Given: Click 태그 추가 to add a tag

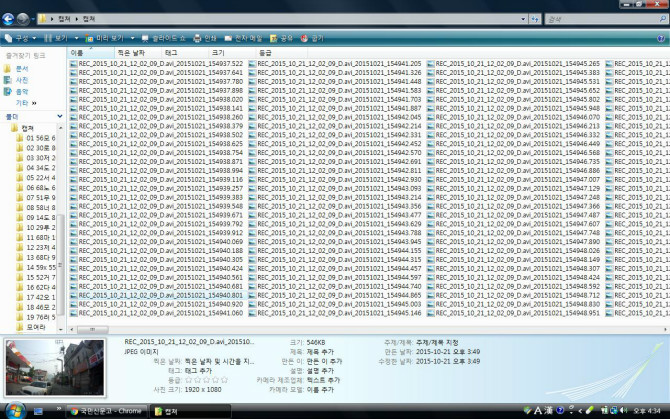Looking at the screenshot, I should tap(198, 371).
